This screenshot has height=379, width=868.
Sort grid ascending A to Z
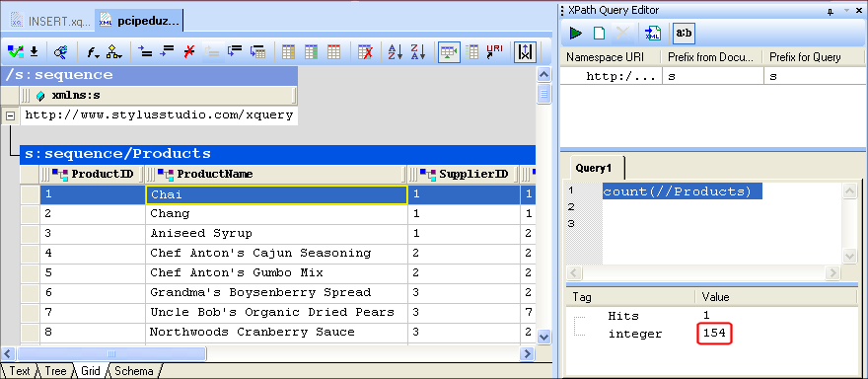point(395,52)
